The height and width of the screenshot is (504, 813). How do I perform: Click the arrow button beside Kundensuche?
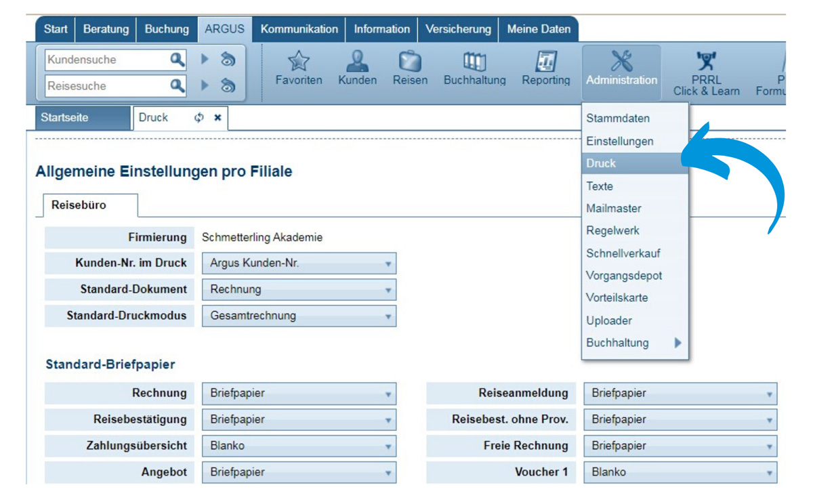click(x=203, y=60)
